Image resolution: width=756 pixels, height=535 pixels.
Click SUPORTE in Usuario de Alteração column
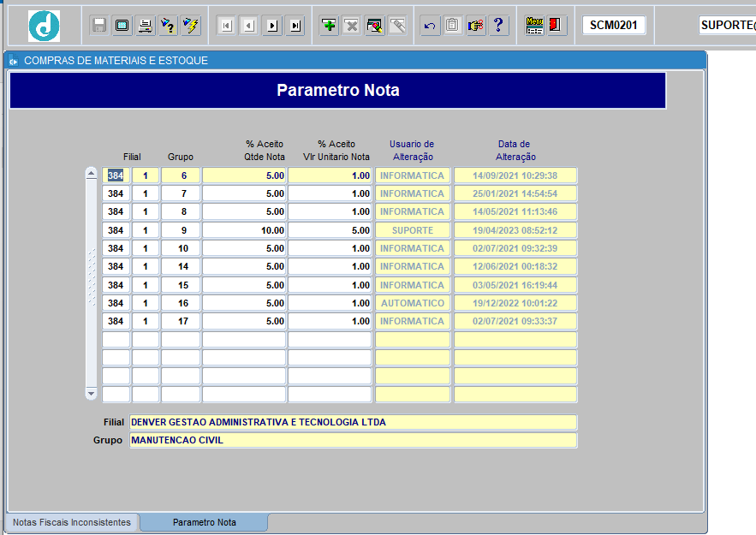coord(413,230)
